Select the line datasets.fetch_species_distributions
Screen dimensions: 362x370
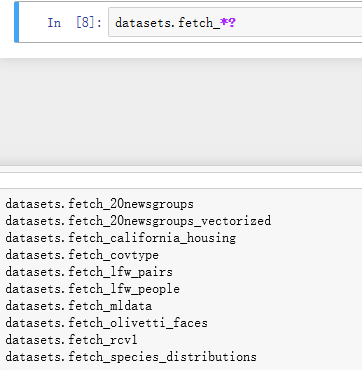click(x=131, y=357)
